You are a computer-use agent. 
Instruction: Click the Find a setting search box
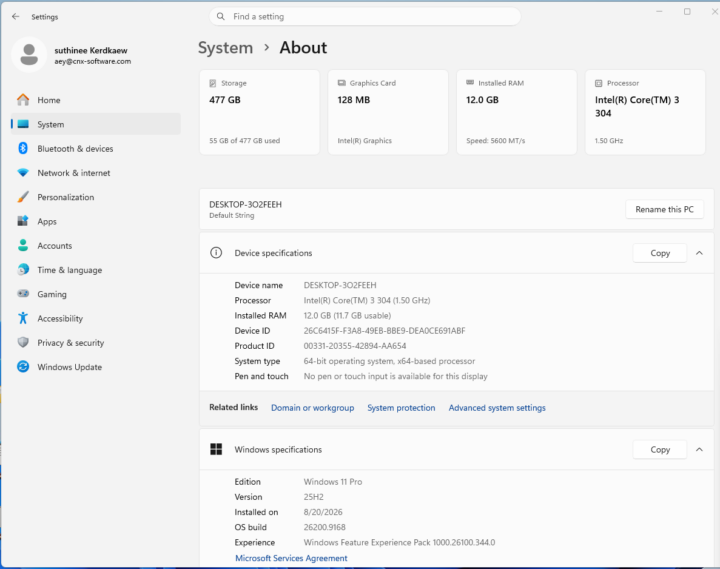click(x=365, y=17)
